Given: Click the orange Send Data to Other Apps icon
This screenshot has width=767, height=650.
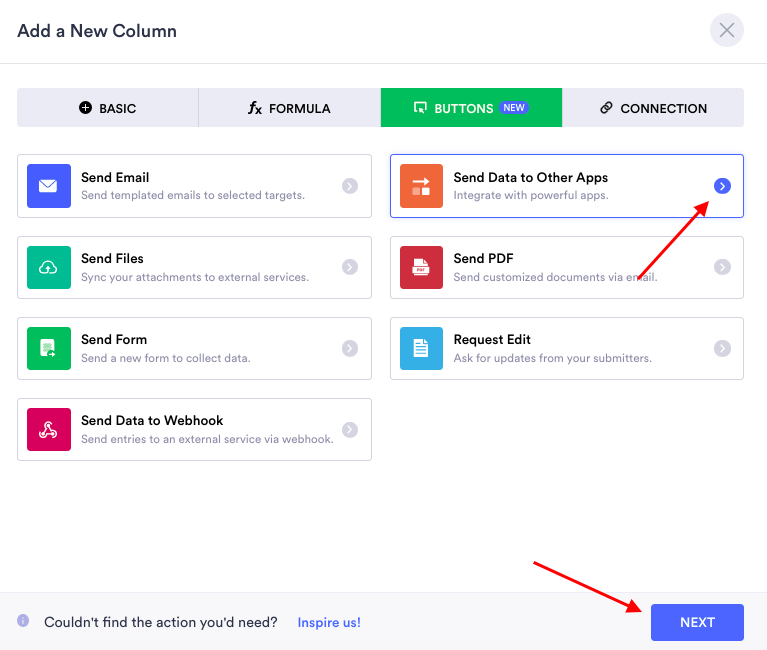Looking at the screenshot, I should point(421,186).
